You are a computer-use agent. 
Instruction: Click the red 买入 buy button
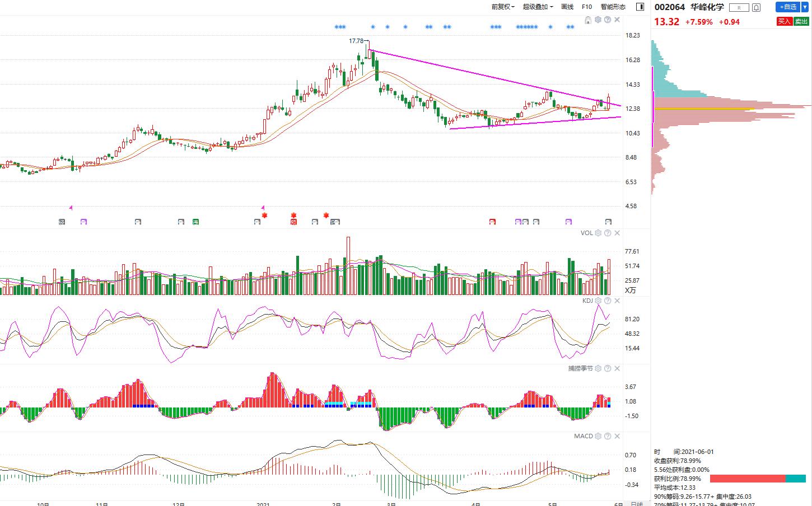click(784, 21)
